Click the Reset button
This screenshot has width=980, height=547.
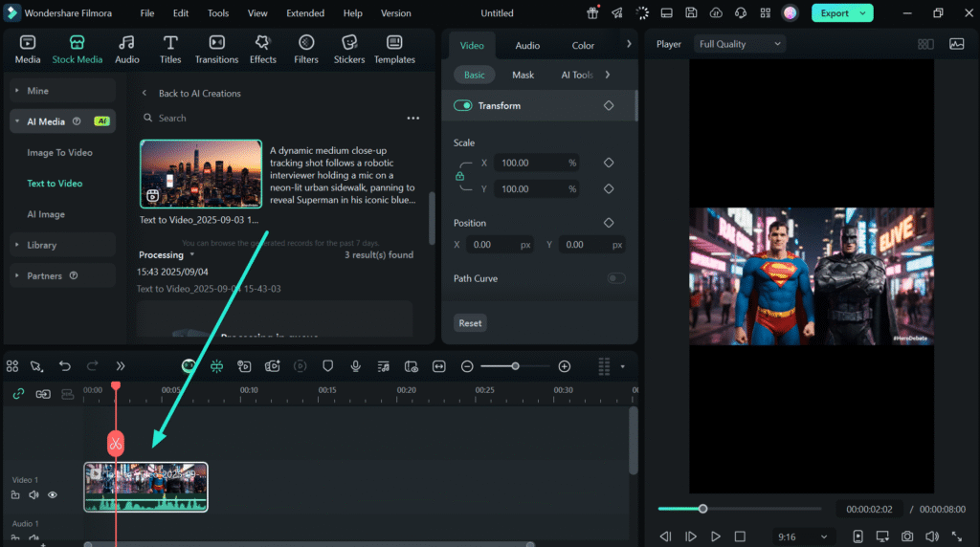(x=470, y=323)
